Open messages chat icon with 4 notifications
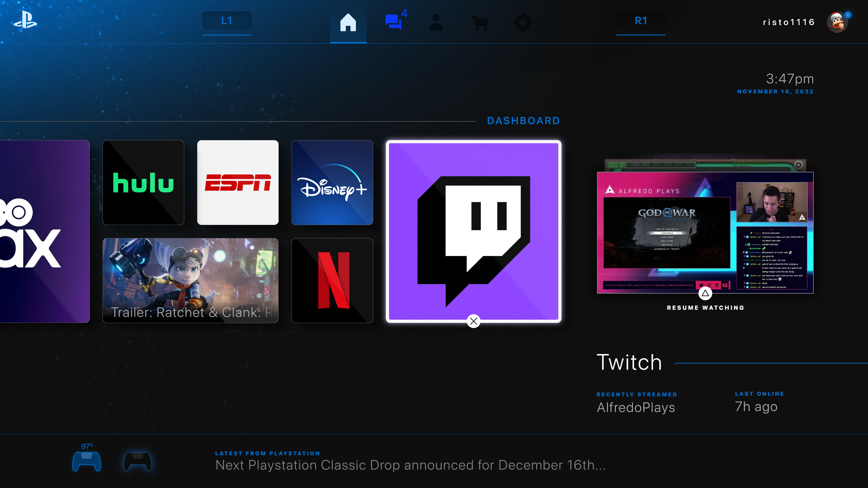This screenshot has width=868, height=488. point(394,22)
